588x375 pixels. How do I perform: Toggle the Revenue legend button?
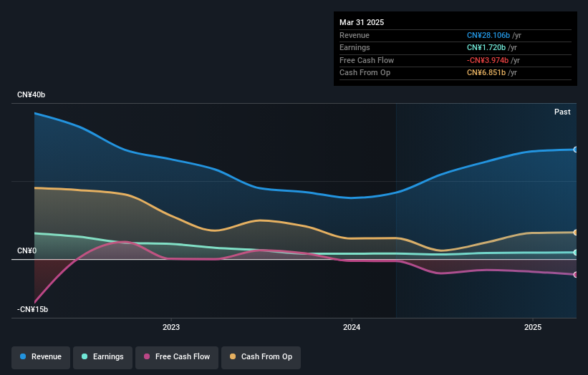click(41, 357)
